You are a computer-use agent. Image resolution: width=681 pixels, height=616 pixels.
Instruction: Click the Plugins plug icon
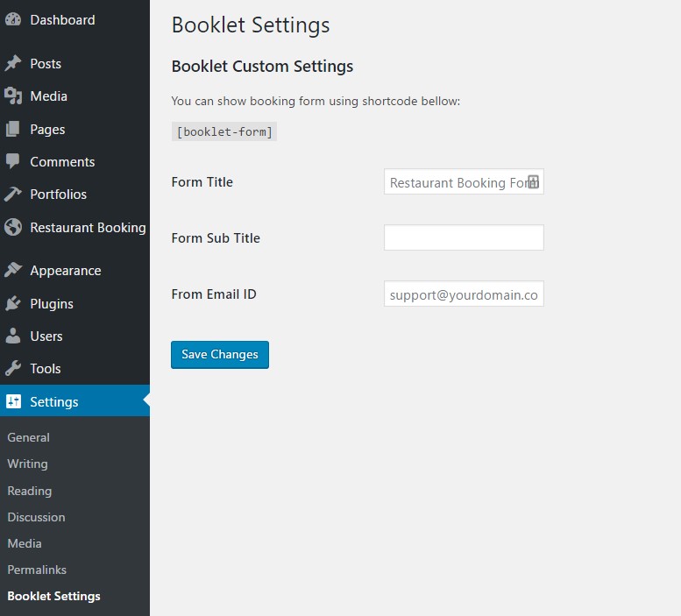[x=13, y=304]
